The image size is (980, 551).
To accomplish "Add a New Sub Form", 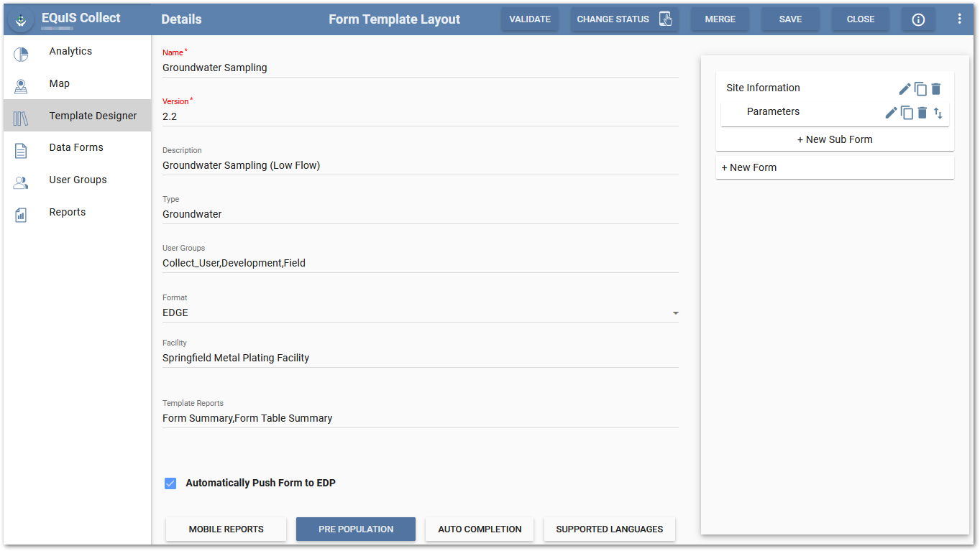I will [x=834, y=139].
